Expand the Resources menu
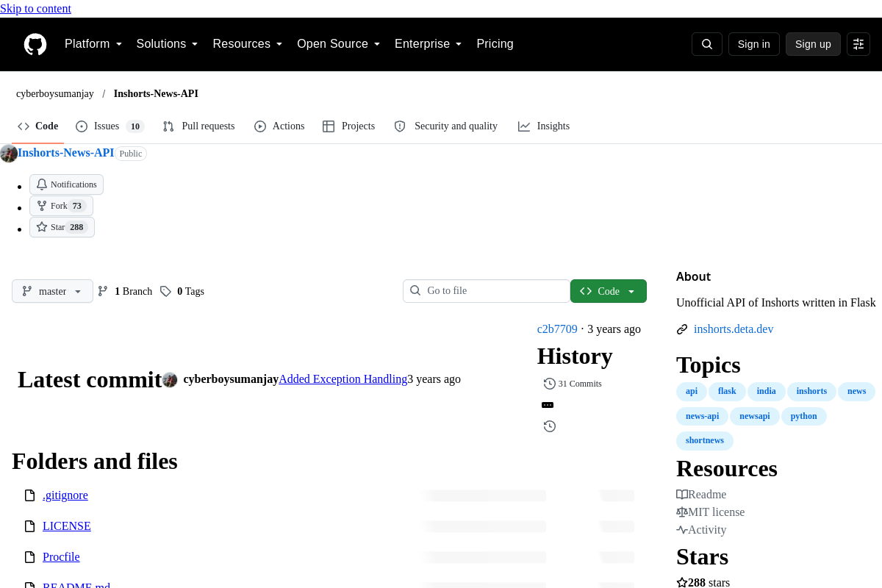 coord(248,44)
